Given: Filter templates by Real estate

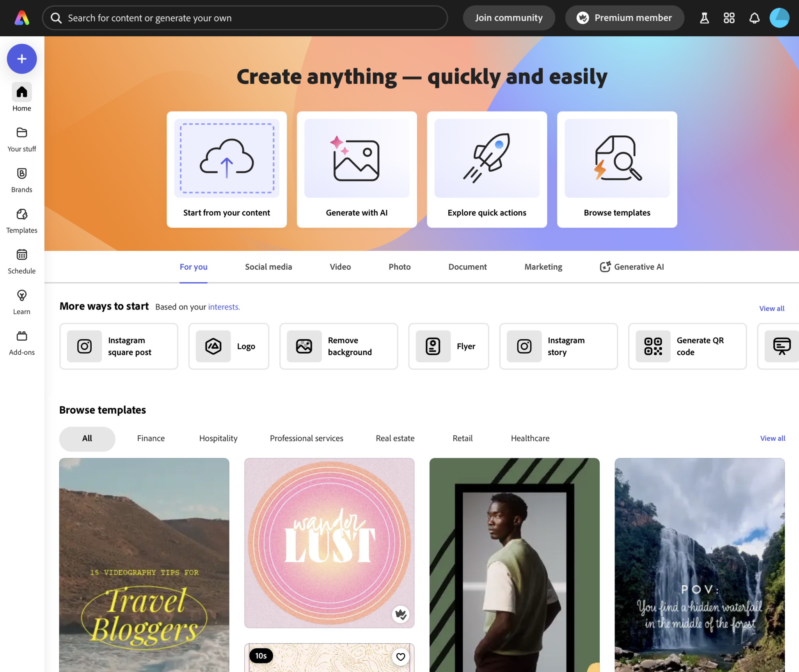Looking at the screenshot, I should click(x=395, y=439).
